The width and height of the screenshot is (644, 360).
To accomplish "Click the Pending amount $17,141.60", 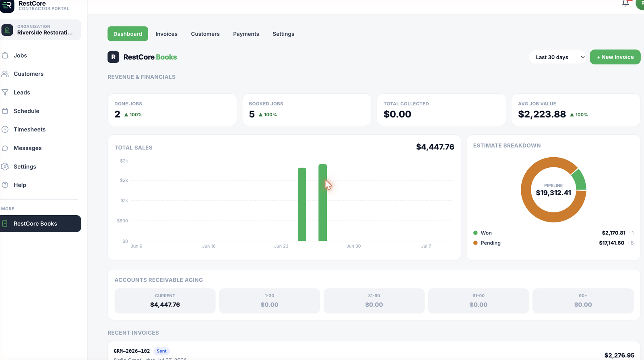I will click(611, 243).
